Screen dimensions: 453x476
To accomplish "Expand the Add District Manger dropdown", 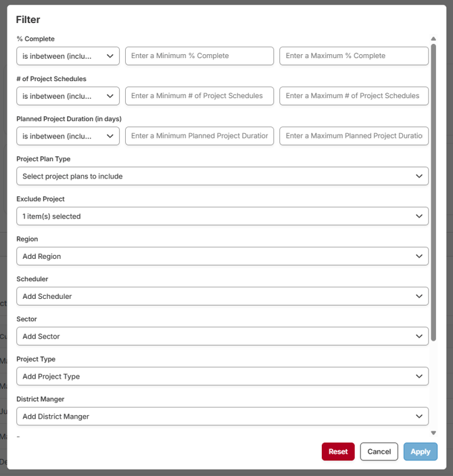I will pyautogui.click(x=222, y=416).
